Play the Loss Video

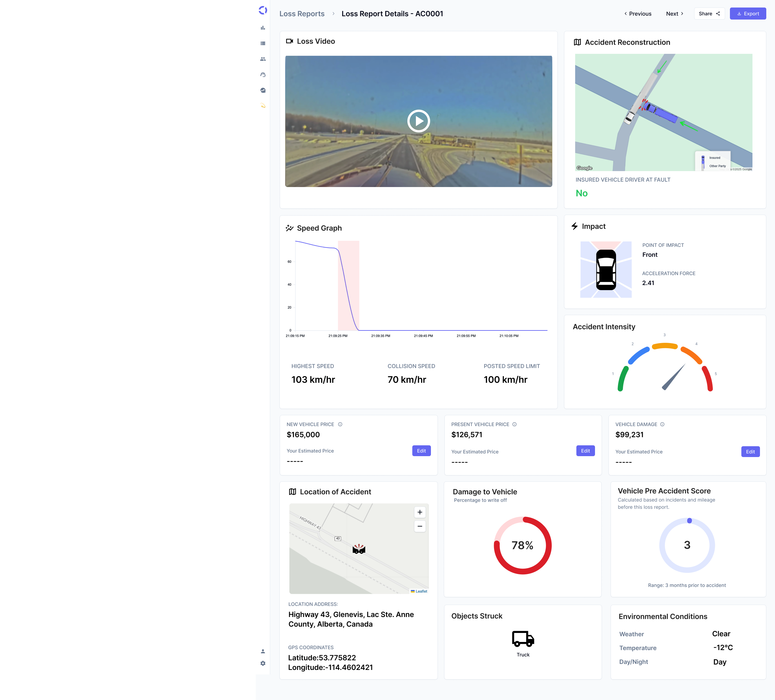tap(418, 121)
